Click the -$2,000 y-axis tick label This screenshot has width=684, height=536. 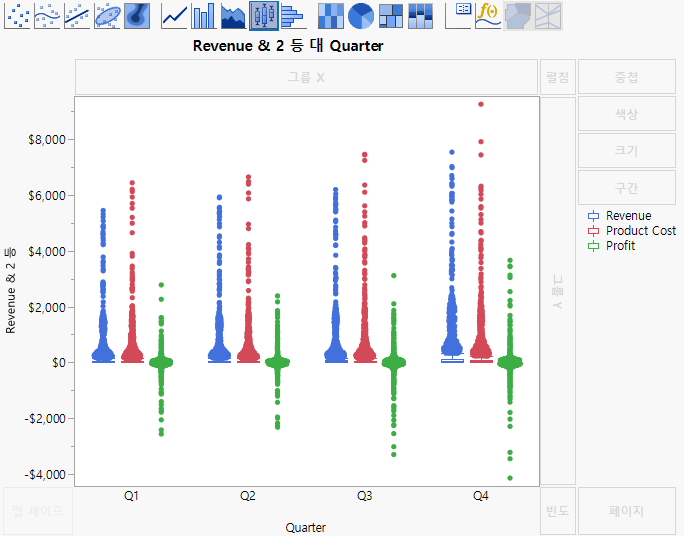pyautogui.click(x=44, y=419)
